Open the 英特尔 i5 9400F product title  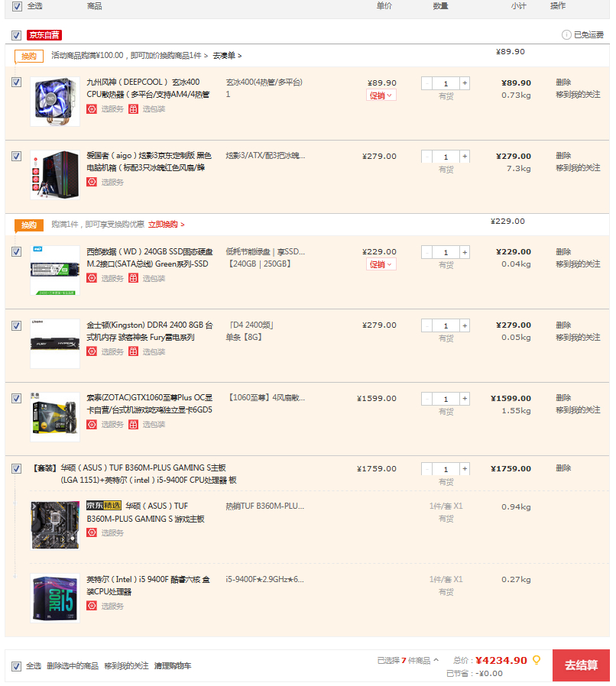pos(148,585)
